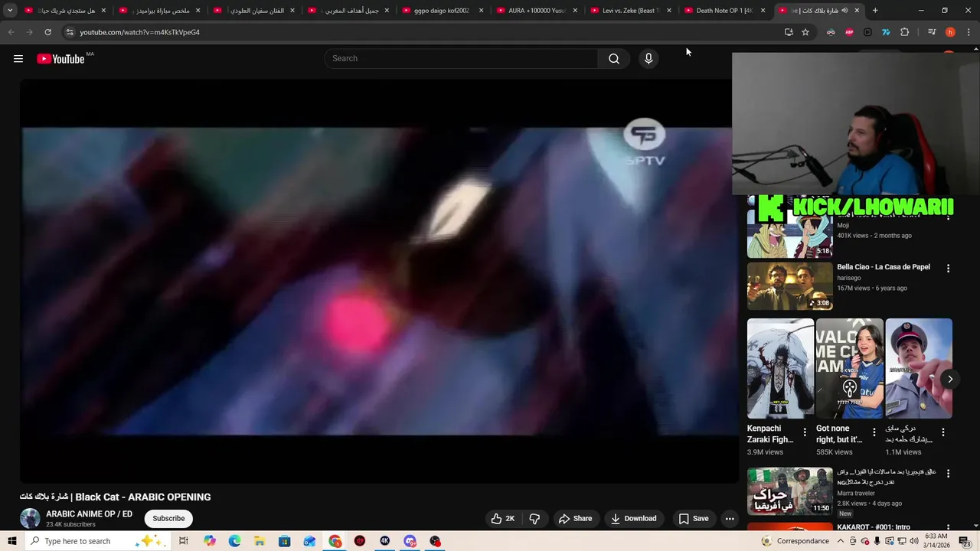Open Chrome tab search dropdown arrow
Image resolution: width=980 pixels, height=551 pixels.
coord(10,11)
